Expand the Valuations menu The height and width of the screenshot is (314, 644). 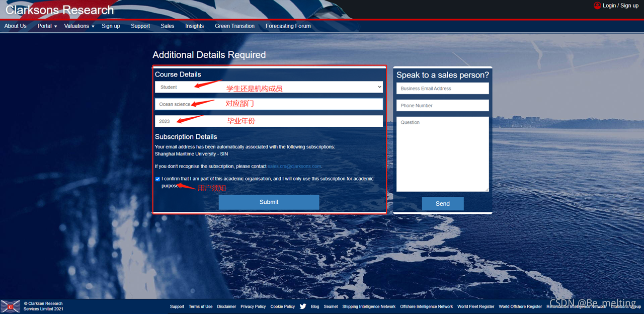[79, 26]
